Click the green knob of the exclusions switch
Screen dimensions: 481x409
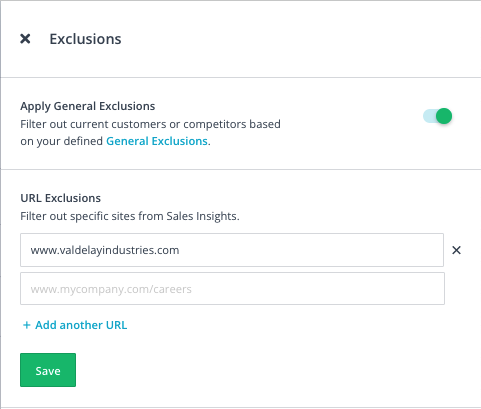[x=444, y=116]
